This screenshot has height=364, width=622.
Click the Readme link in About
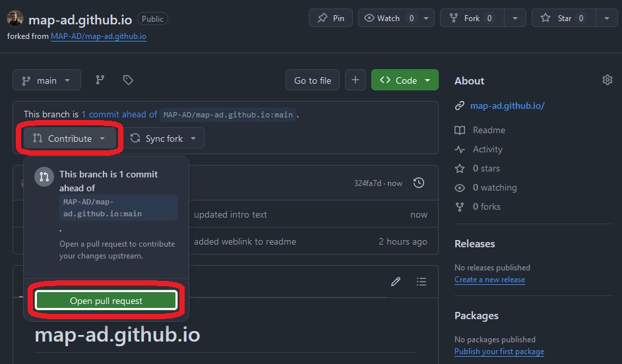pos(489,130)
